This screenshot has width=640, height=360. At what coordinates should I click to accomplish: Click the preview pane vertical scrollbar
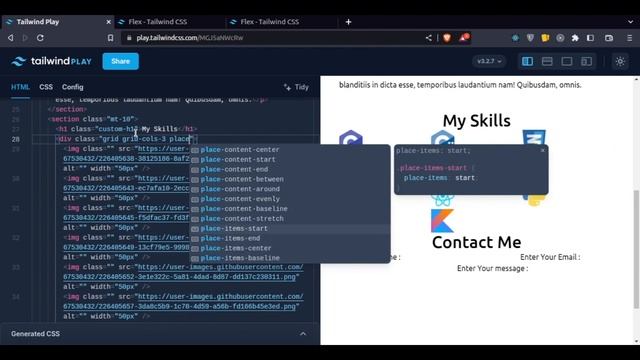[x=636, y=249]
